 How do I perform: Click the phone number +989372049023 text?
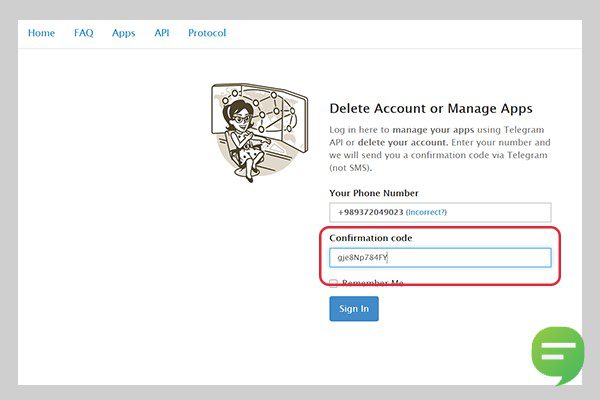click(x=371, y=212)
